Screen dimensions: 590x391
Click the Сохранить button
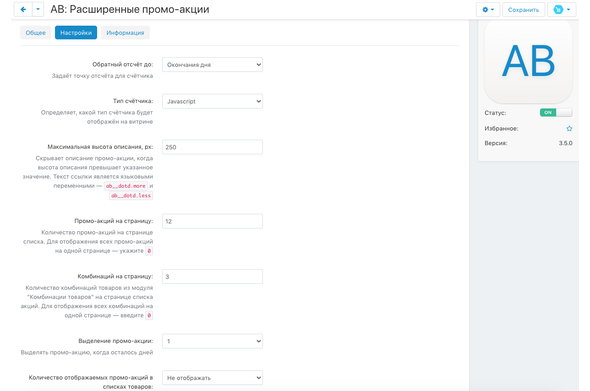coord(523,10)
